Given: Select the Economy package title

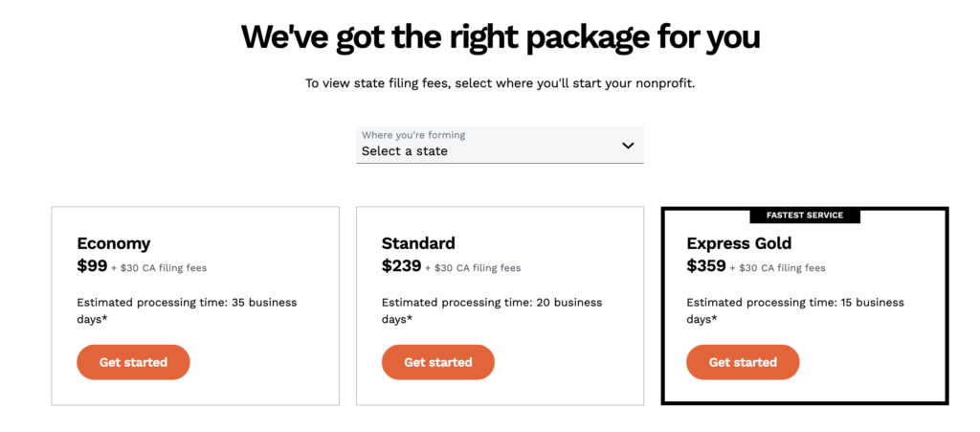Looking at the screenshot, I should 114,243.
